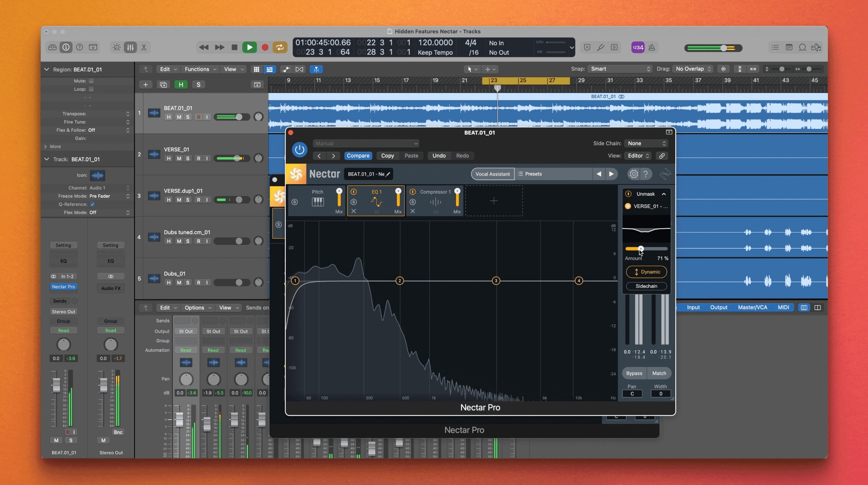Open the Editors scissors icon
Viewport: 868px width, 485px height.
pyautogui.click(x=144, y=47)
